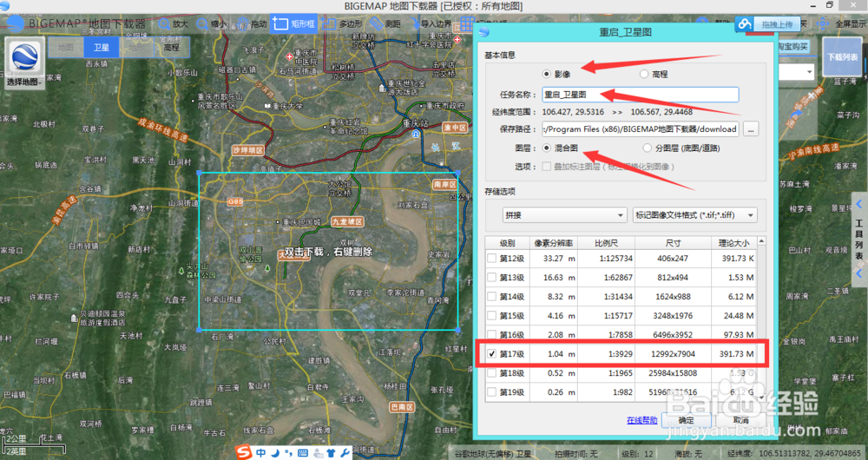This screenshot has width=868, height=460.
Task: Click the 工具列表 lower arrow icon
Action: pyautogui.click(x=859, y=273)
